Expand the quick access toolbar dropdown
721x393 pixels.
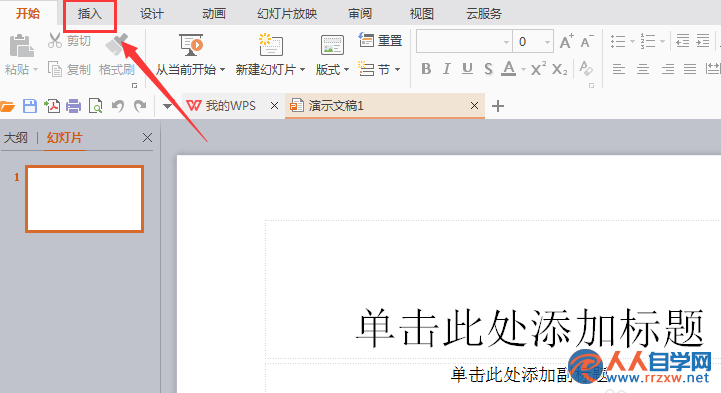click(167, 106)
